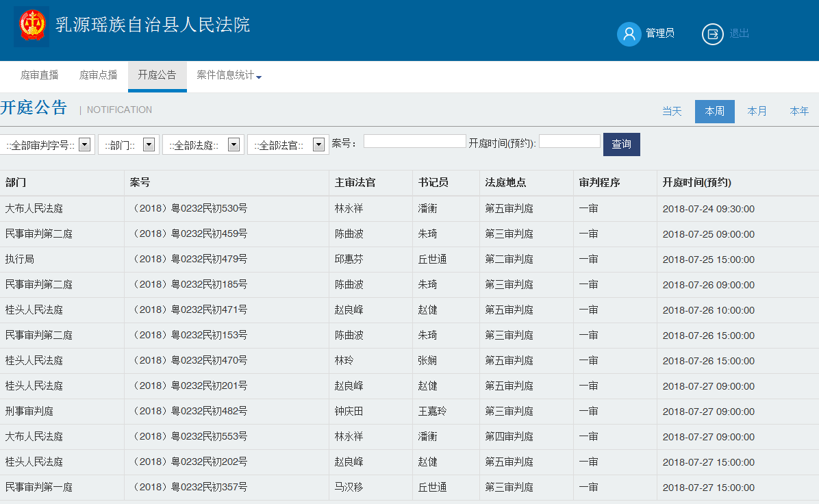Expand the 部门 filter dropdown
This screenshot has width=819, height=504.
[129, 144]
